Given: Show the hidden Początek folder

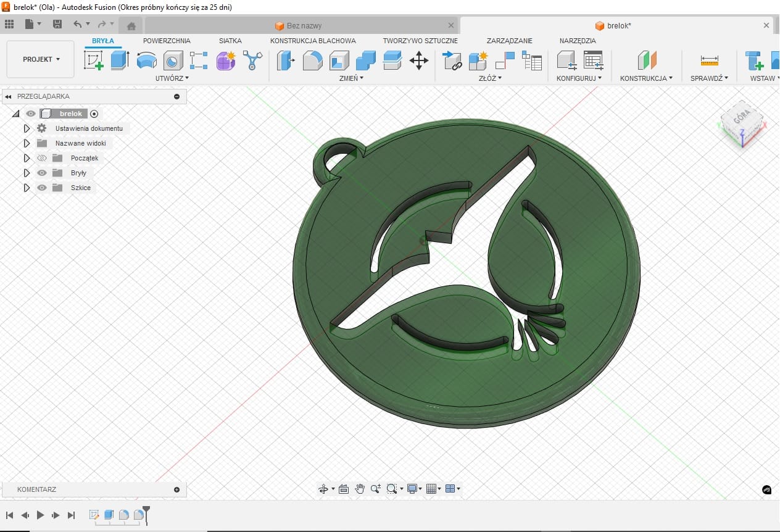Looking at the screenshot, I should [42, 158].
